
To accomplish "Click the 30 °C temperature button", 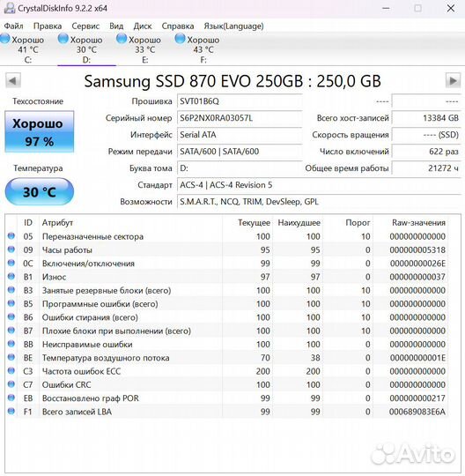I will [40, 192].
